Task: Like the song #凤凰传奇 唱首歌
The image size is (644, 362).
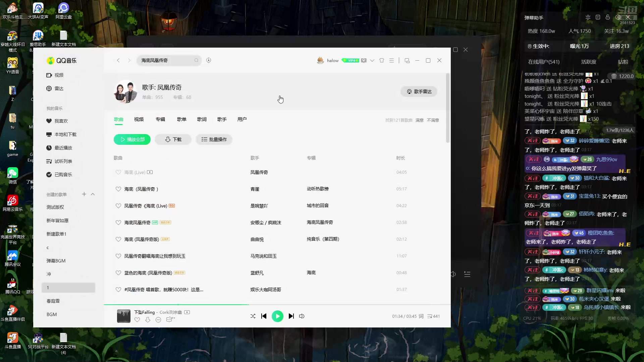Action: coord(118,290)
